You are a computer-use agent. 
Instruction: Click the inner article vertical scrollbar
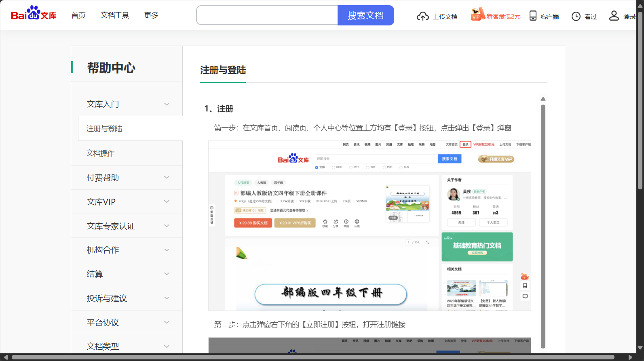click(543, 226)
